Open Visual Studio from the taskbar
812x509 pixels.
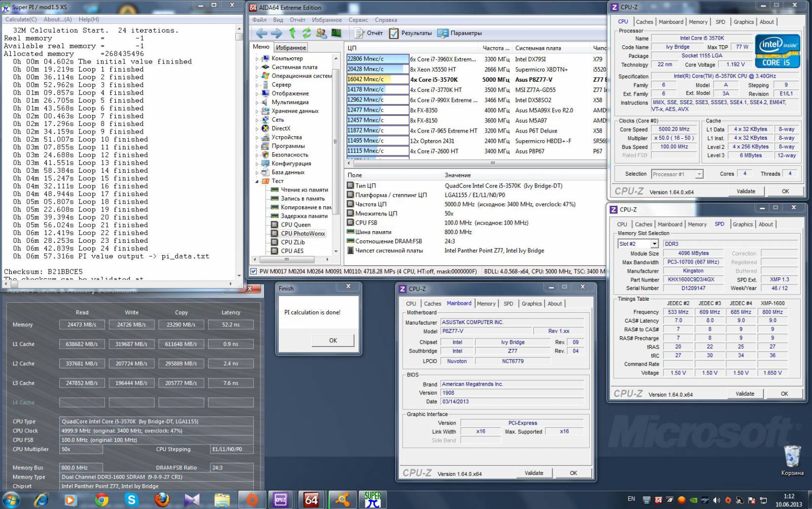click(192, 500)
